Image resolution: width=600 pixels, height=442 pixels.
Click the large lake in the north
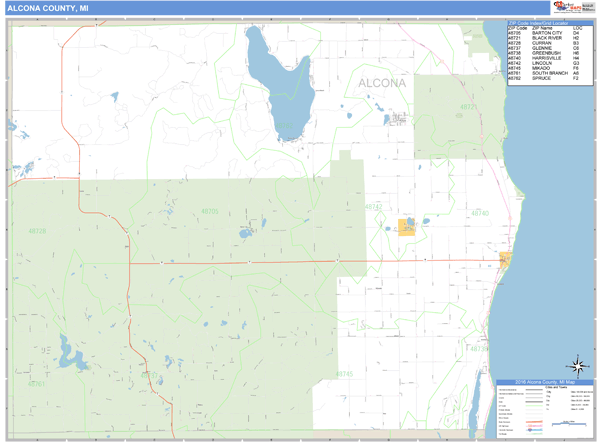click(270, 80)
